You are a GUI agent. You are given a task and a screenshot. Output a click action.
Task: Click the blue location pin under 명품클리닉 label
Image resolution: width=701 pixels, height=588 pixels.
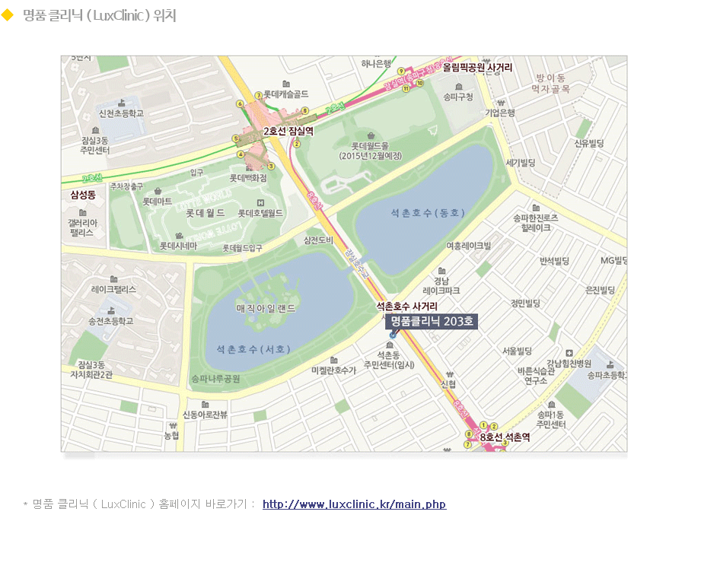393,335
